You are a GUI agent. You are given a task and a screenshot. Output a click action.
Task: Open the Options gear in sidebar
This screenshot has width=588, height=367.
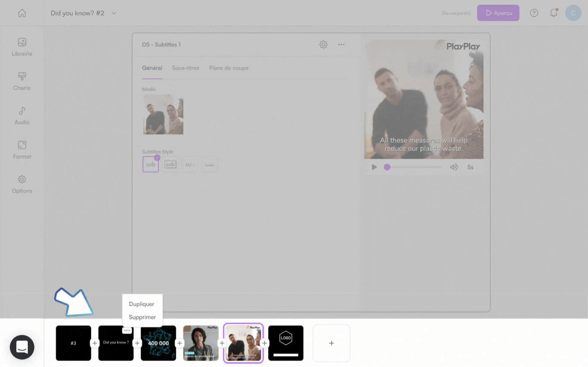(x=22, y=184)
